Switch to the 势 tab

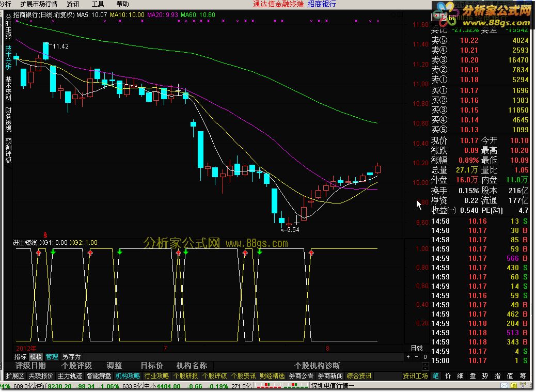click(485, 376)
